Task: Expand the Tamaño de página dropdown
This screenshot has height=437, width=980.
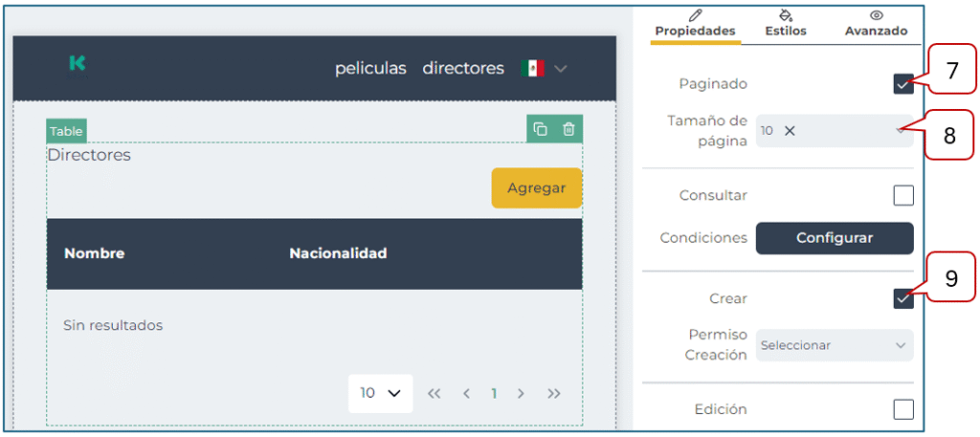Action: pos(900,131)
